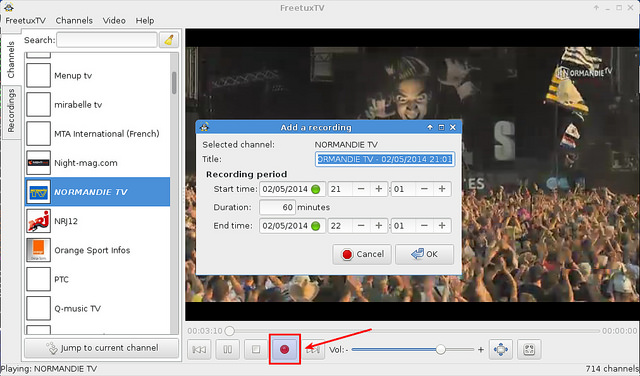Viewport: 640px width, 376px height.
Task: Open the start date calendar picker
Action: 316,189
